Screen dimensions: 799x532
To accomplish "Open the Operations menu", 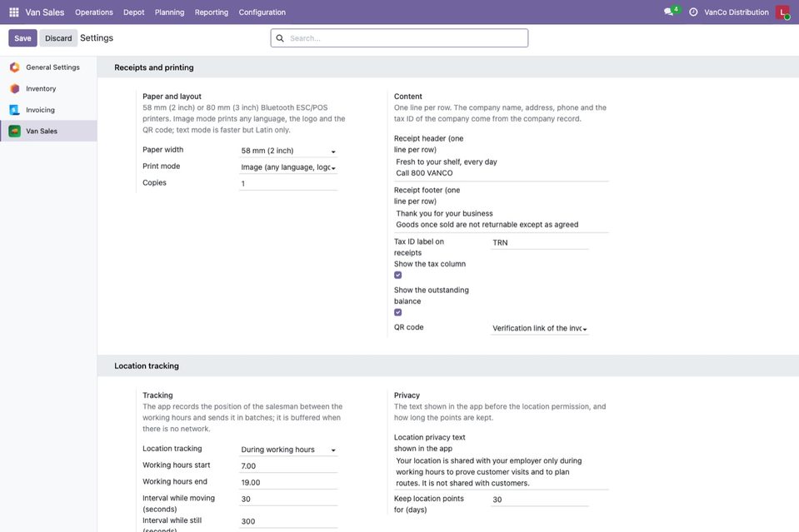I will [x=94, y=12].
